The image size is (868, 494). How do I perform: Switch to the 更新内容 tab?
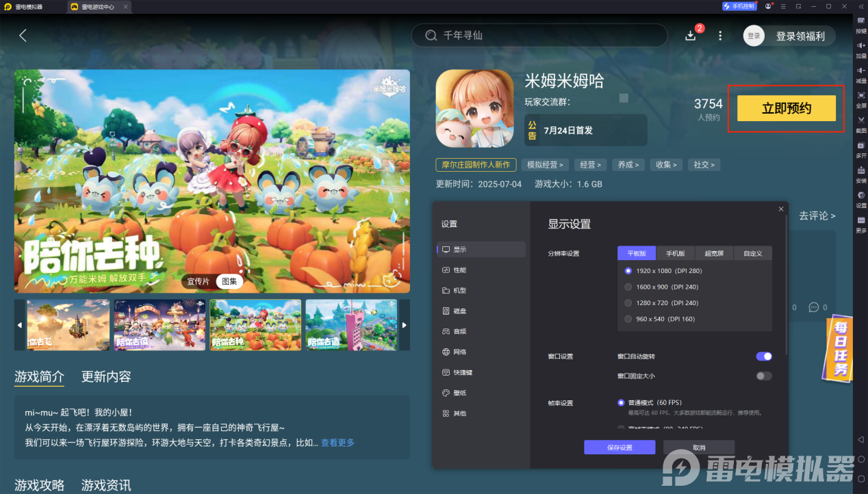click(106, 376)
